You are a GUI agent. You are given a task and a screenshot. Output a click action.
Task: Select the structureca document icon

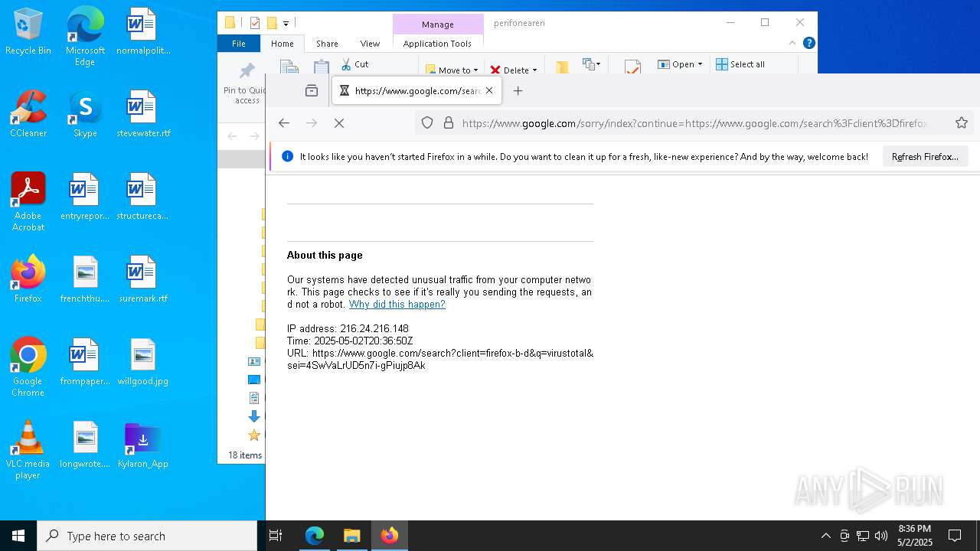coord(142,197)
